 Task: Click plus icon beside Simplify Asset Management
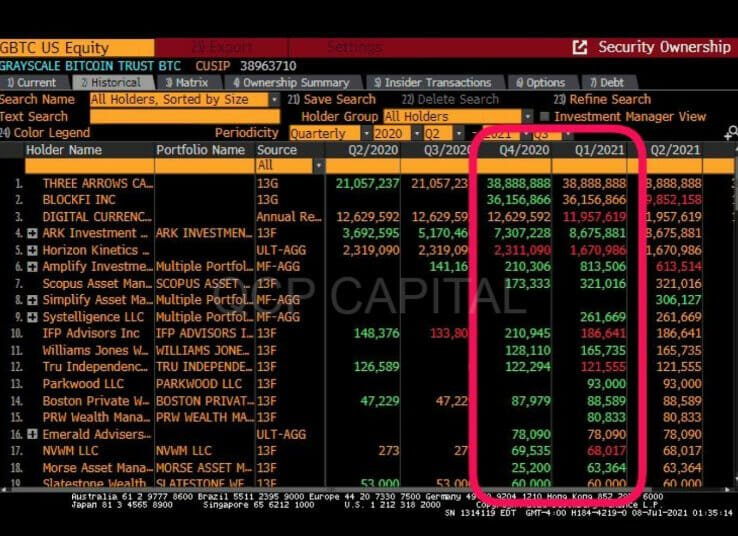point(33,300)
